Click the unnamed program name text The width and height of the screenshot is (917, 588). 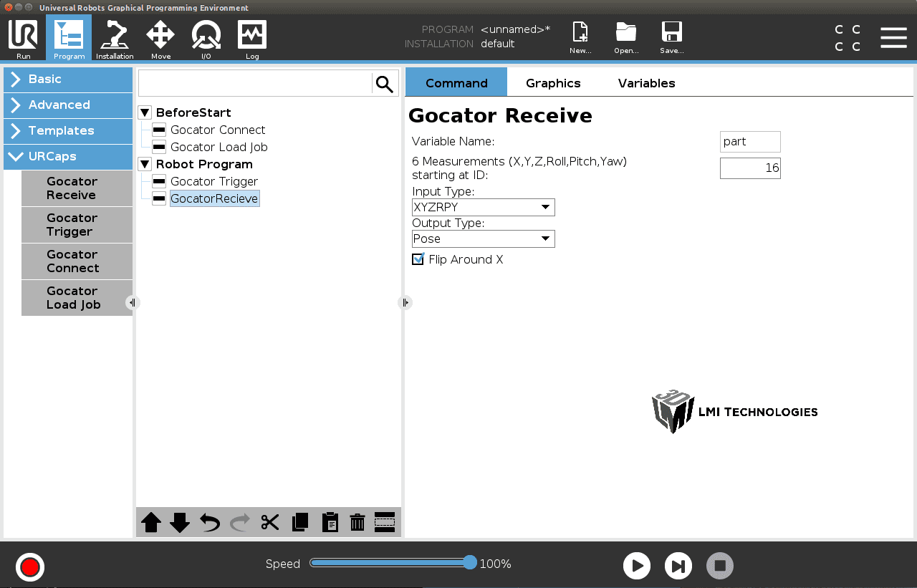[x=515, y=29]
